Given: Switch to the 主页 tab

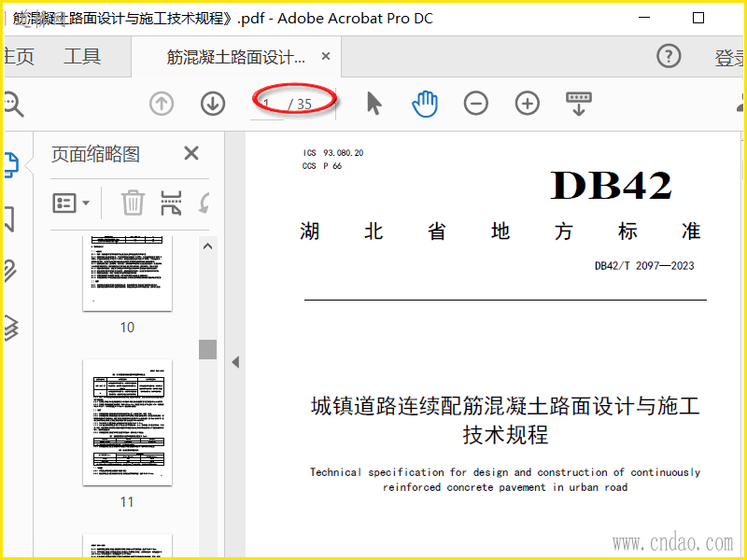Looking at the screenshot, I should click(19, 57).
